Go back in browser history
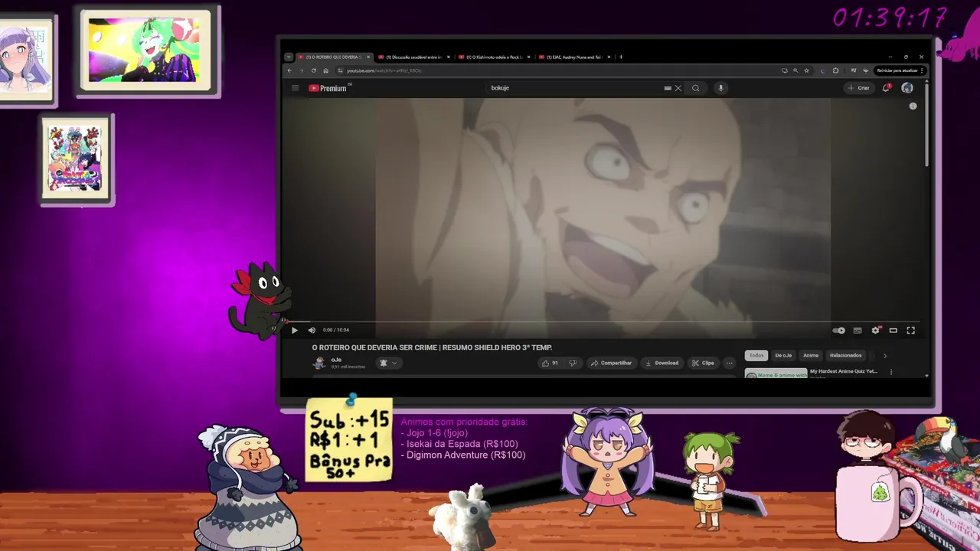This screenshot has height=551, width=980. (x=289, y=70)
